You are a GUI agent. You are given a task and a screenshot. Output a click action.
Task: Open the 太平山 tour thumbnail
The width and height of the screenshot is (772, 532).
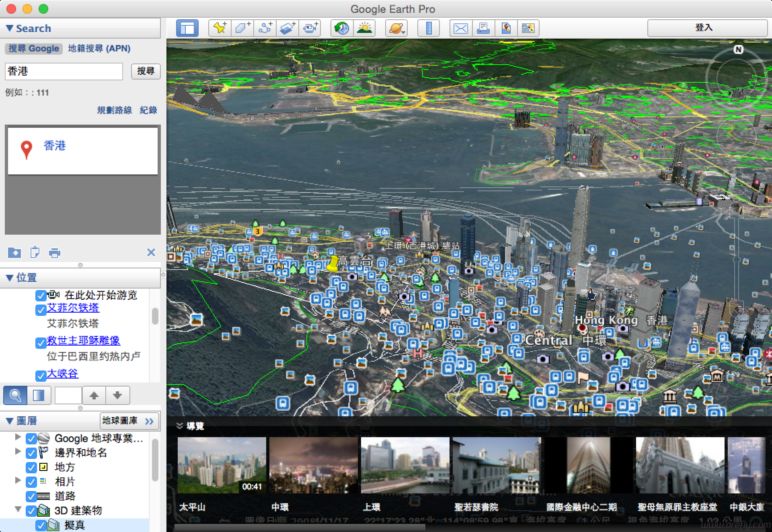[222, 465]
